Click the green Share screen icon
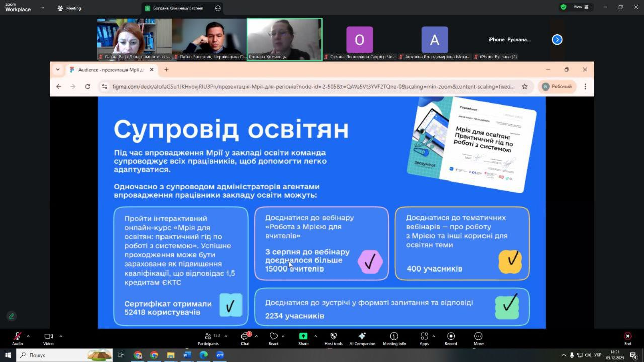 coord(303,336)
